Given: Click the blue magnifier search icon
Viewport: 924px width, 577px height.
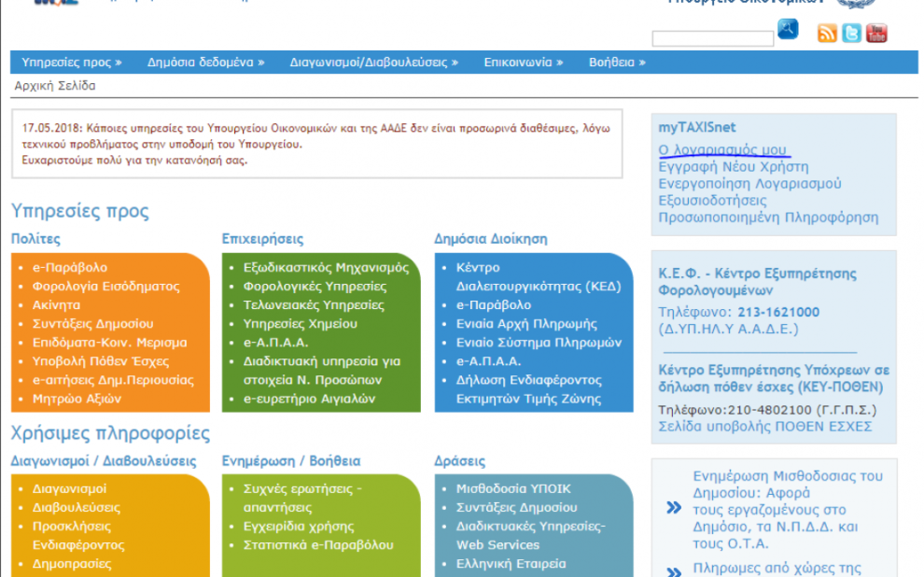Looking at the screenshot, I should (788, 30).
